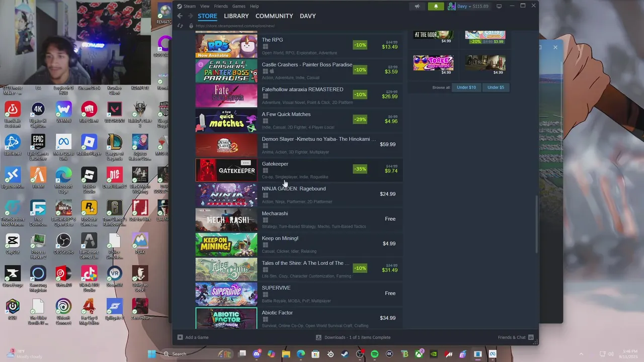Open the Friends & Chat icon in the corner

tap(530, 337)
